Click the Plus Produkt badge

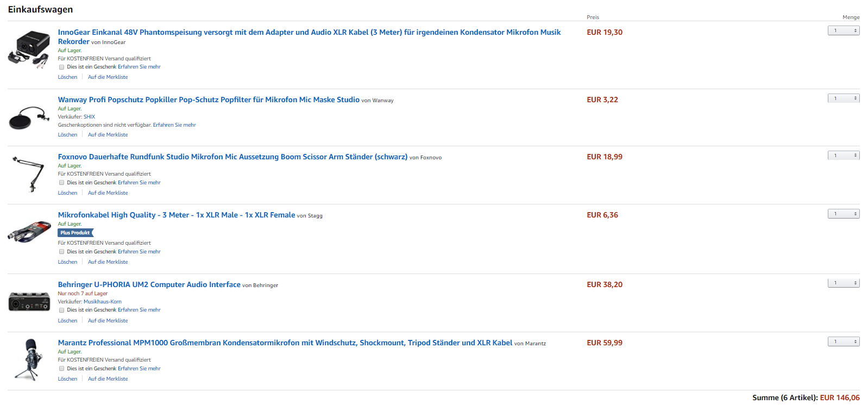click(x=76, y=233)
